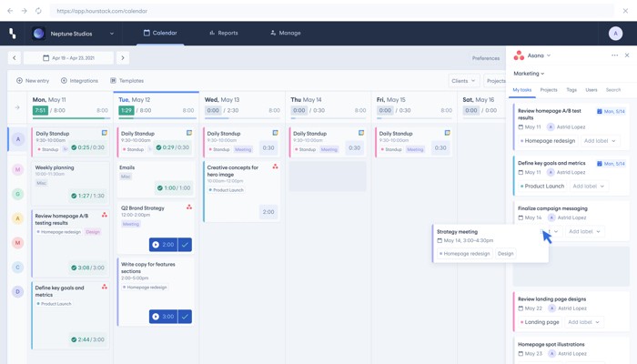Select the red user avatar M in sidebar
Viewport: 637px width, 364px height.
tap(18, 243)
